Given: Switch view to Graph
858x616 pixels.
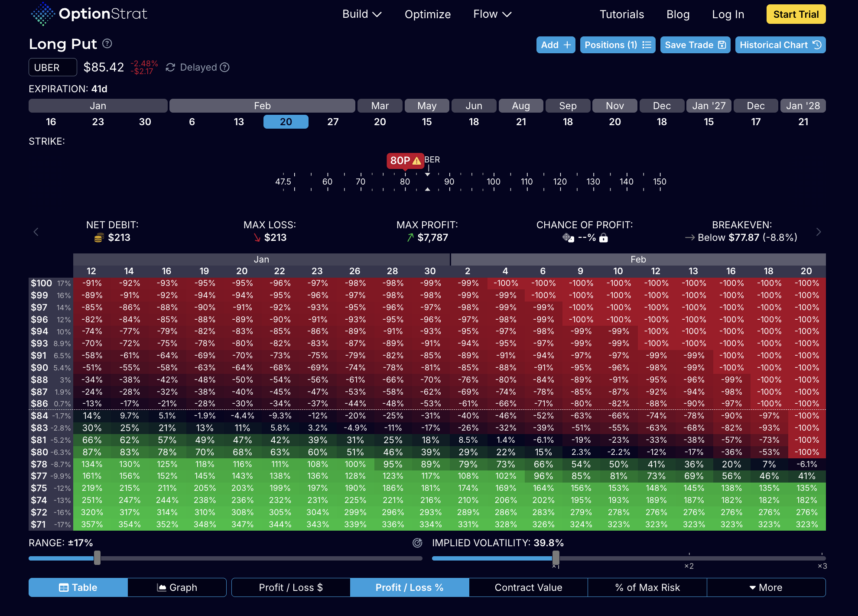Looking at the screenshot, I should [177, 587].
